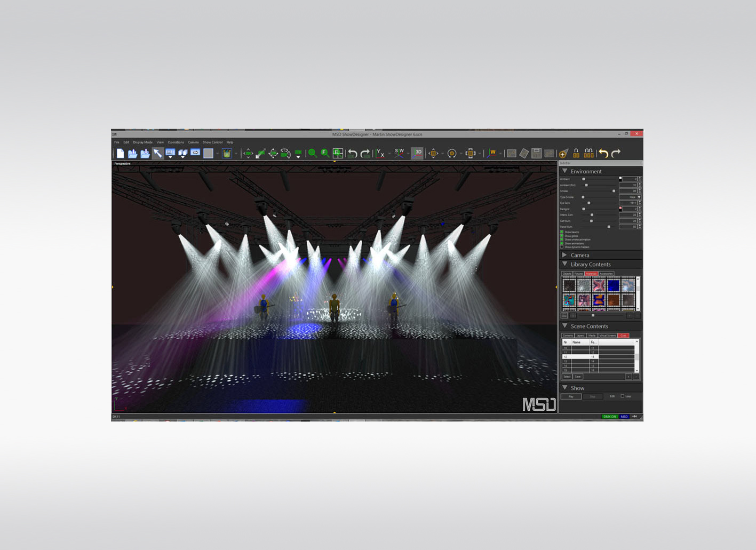The width and height of the screenshot is (756, 550).
Task: Select the orange object move tool
Action: tap(433, 153)
